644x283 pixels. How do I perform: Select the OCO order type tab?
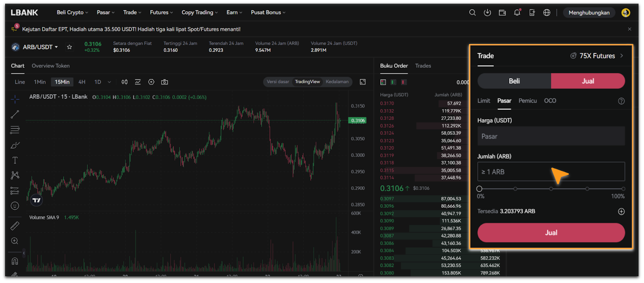(x=550, y=101)
